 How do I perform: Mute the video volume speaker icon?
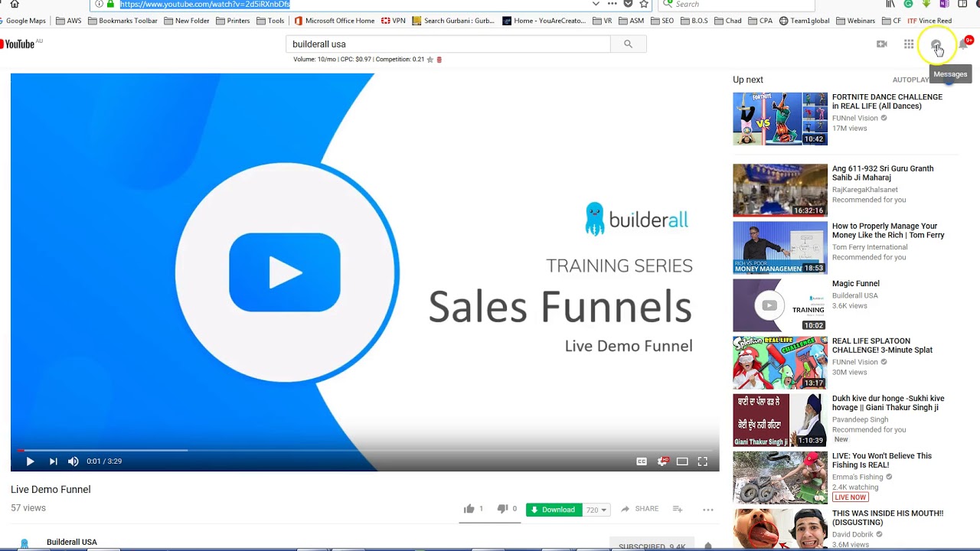click(73, 461)
